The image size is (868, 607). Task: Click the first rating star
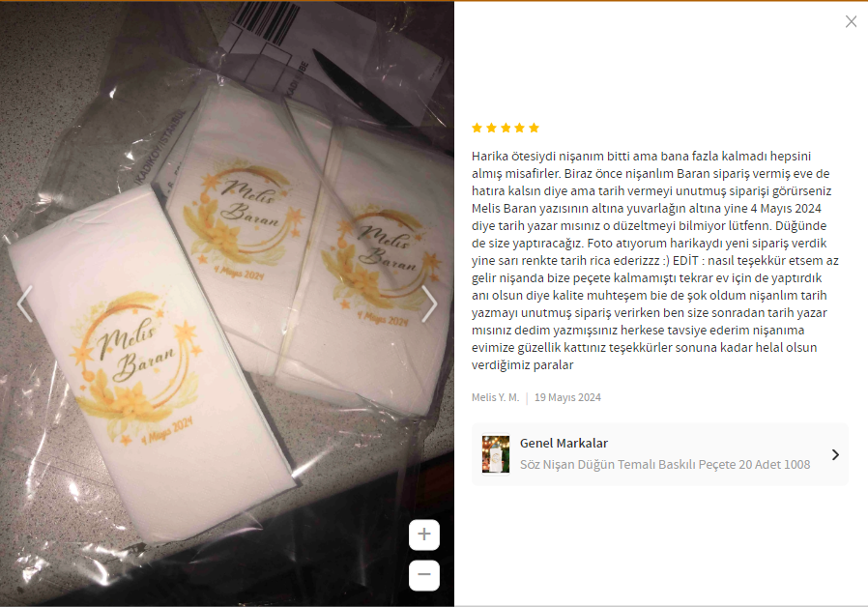point(477,129)
